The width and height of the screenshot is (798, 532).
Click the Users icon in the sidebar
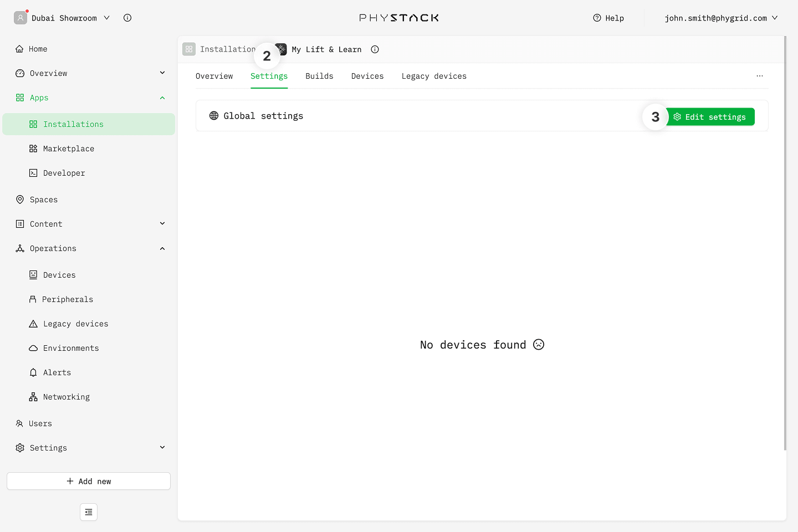19,423
